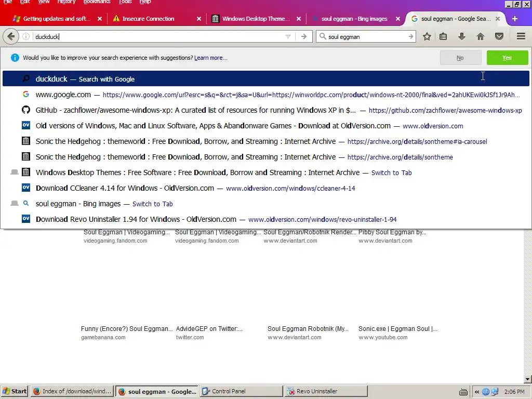Switch to Revo Uninstaller taskbar window
The image size is (532, 399).
pos(326,391)
